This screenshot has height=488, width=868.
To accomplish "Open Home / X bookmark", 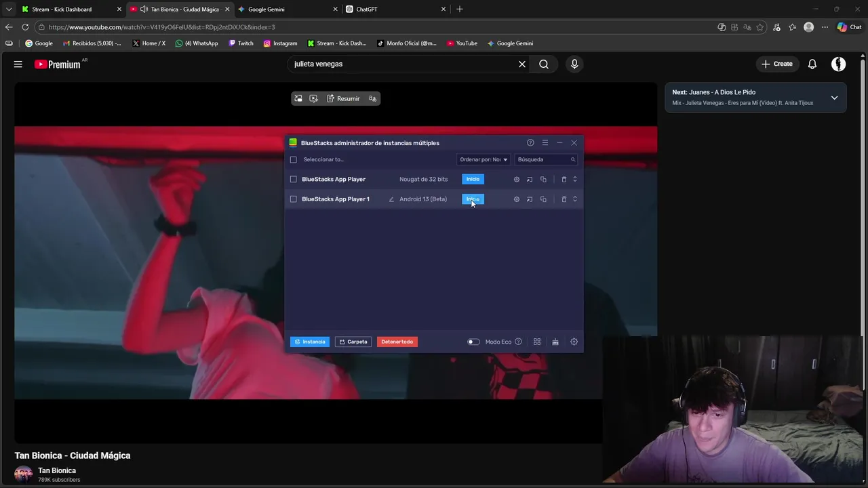I will (149, 43).
